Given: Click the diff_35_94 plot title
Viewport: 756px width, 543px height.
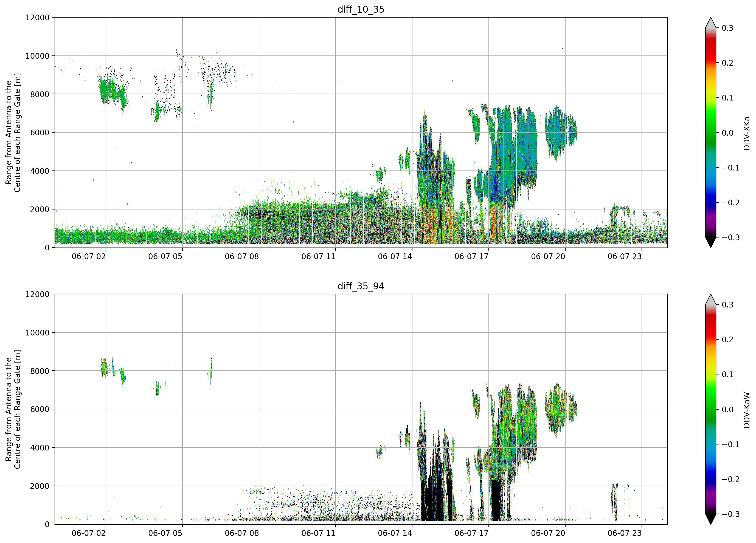Looking at the screenshot, I should pyautogui.click(x=361, y=286).
